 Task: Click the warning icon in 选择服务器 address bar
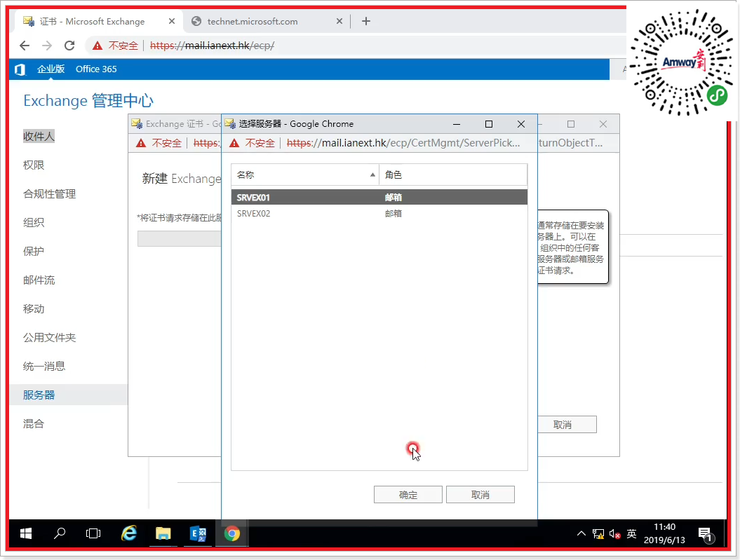coord(234,143)
